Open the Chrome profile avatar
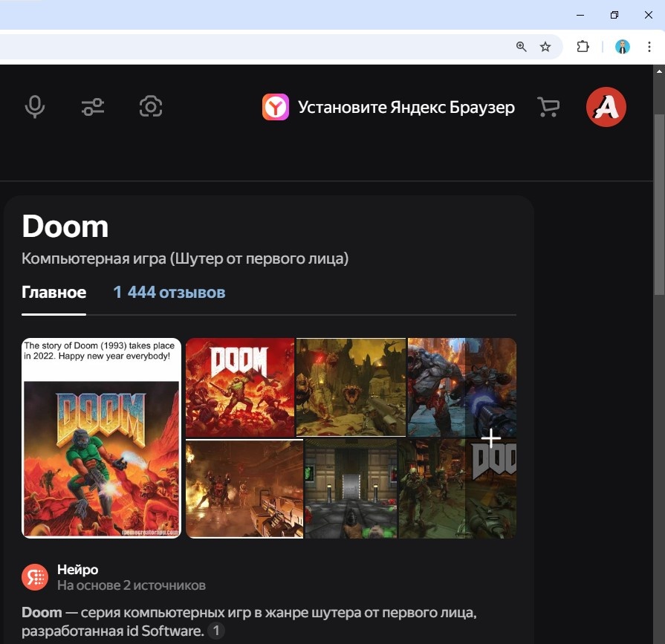The width and height of the screenshot is (665, 644). tap(622, 47)
